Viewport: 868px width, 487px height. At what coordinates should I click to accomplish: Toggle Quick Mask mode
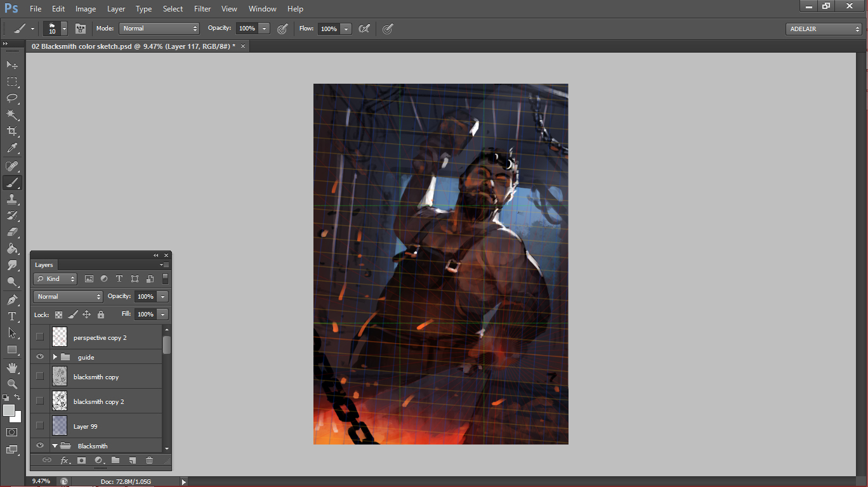pyautogui.click(x=12, y=432)
